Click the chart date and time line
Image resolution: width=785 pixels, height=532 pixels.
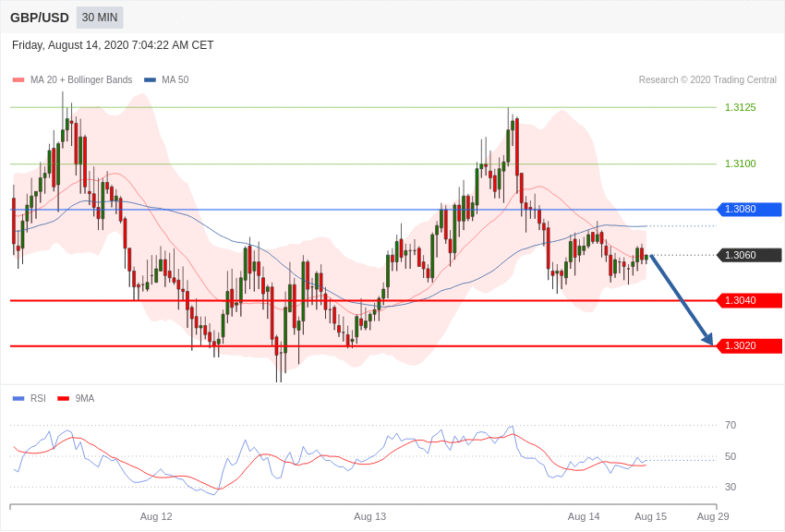point(113,45)
